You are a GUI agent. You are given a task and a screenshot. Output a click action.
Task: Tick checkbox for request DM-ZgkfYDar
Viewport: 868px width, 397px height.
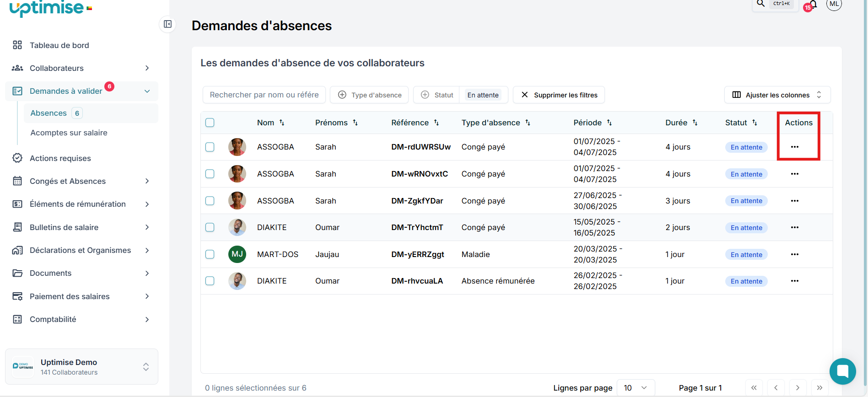coord(210,201)
